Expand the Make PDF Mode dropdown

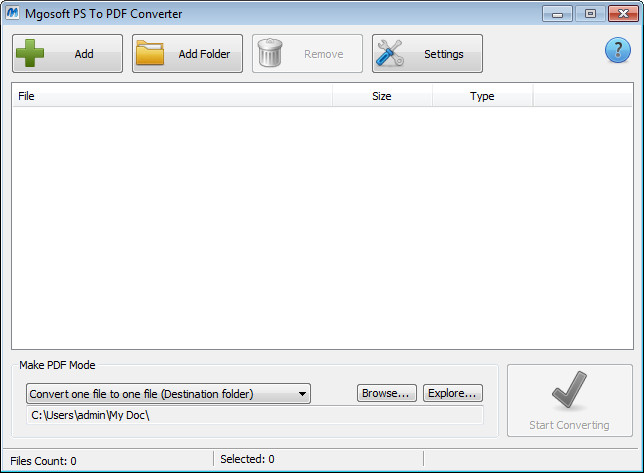168,394
